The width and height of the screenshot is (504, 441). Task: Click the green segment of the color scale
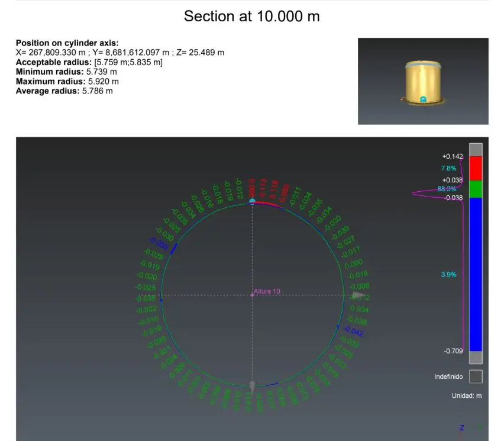[x=476, y=189]
